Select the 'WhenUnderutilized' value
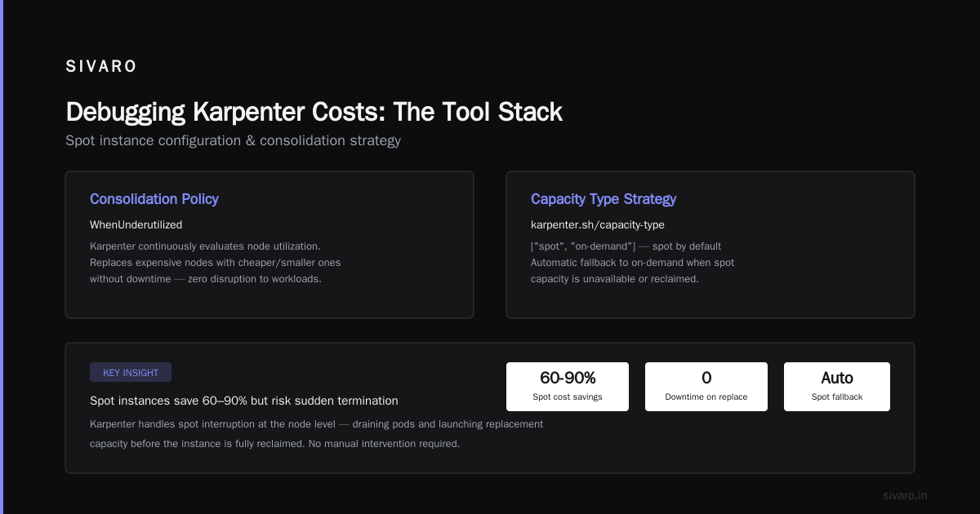 click(x=136, y=224)
